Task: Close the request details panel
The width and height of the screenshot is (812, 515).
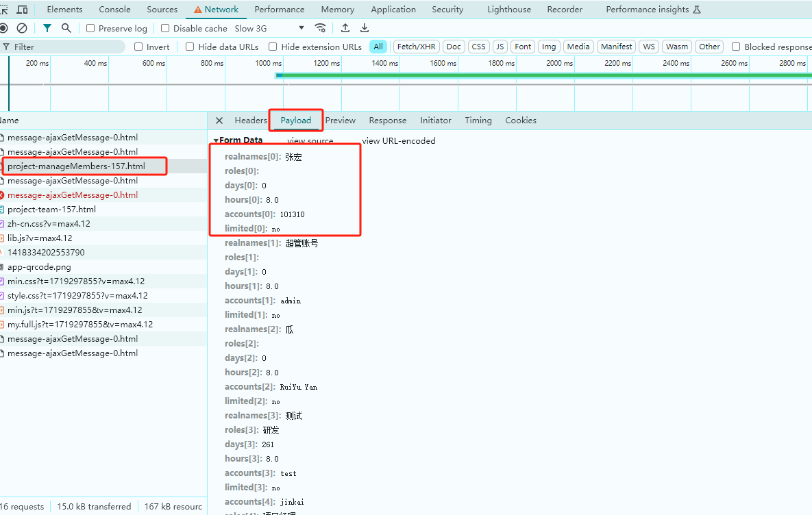Action: pos(219,121)
